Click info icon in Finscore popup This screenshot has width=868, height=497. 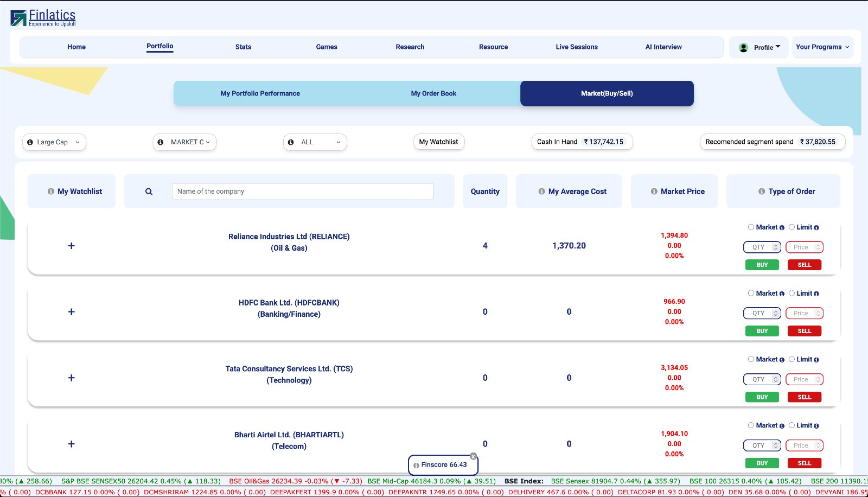[x=416, y=466]
